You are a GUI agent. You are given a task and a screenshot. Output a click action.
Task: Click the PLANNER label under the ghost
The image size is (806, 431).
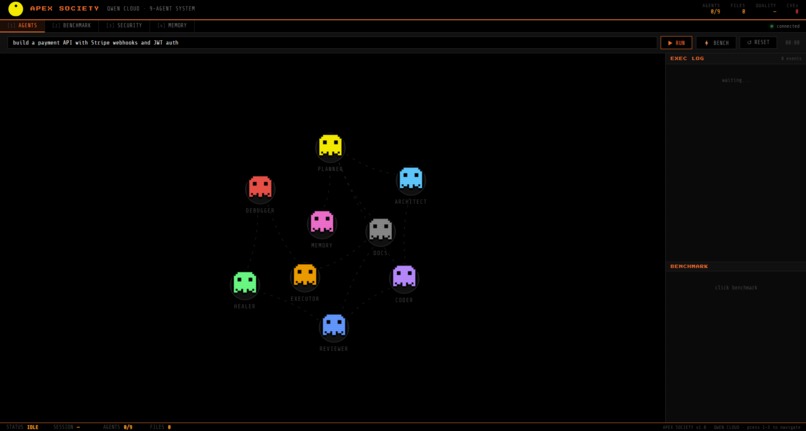tap(330, 169)
